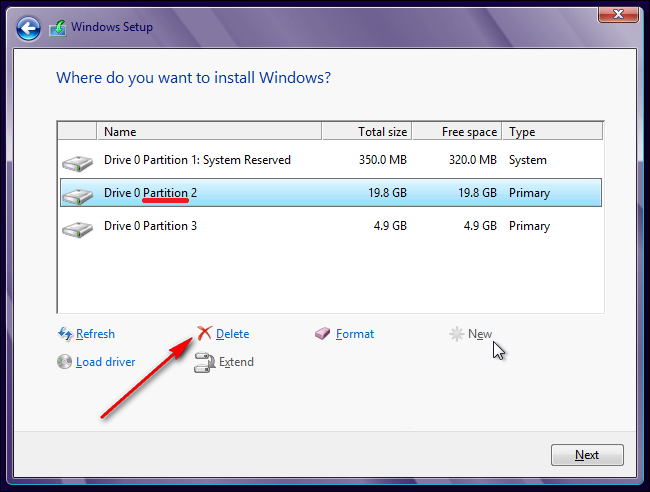The width and height of the screenshot is (650, 492).
Task: Click the Delete link text
Action: click(233, 334)
